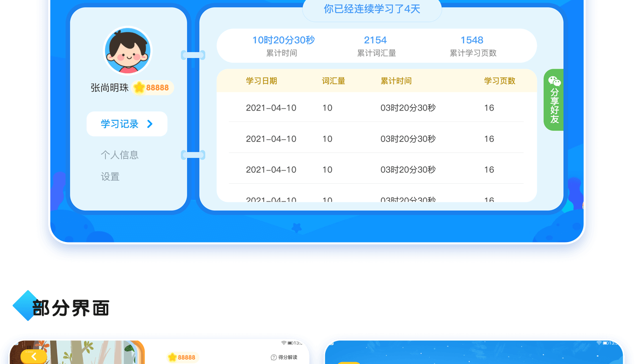Click the 2154 累计词汇量 statistic

point(376,46)
